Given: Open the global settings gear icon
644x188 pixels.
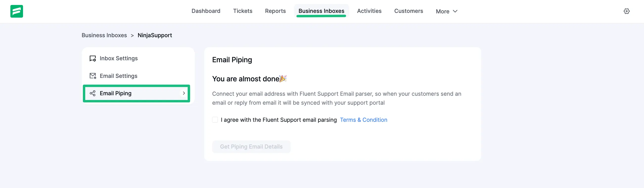Looking at the screenshot, I should (627, 11).
